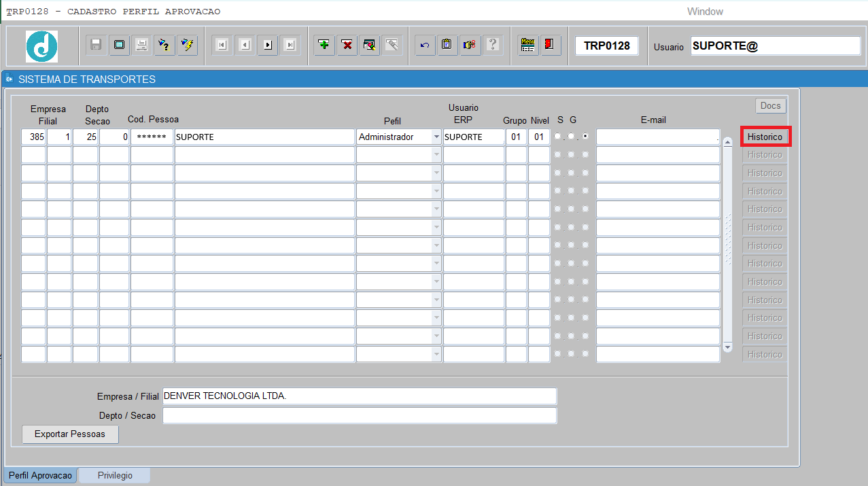Delete record with the red X icon
Viewport: 868px width, 486px height.
(347, 45)
